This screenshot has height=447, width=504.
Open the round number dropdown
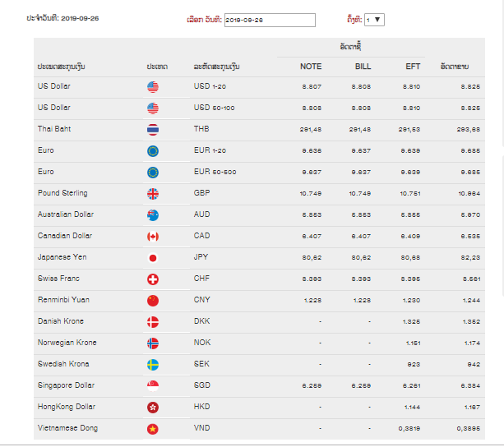pos(374,20)
